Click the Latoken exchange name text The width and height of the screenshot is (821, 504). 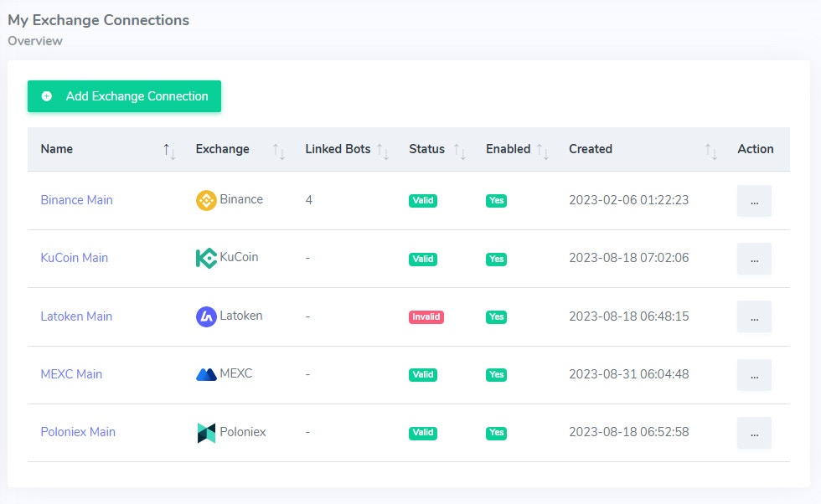(241, 316)
